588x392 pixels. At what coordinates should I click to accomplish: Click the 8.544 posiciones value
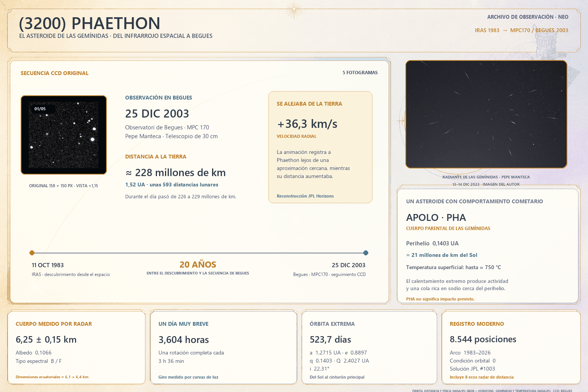coord(483,340)
